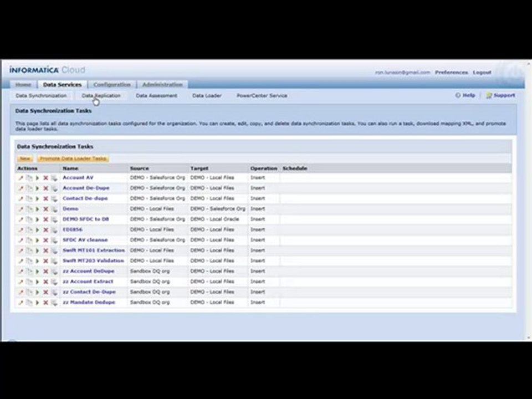
Task: Run the Demo task
Action: click(x=37, y=209)
